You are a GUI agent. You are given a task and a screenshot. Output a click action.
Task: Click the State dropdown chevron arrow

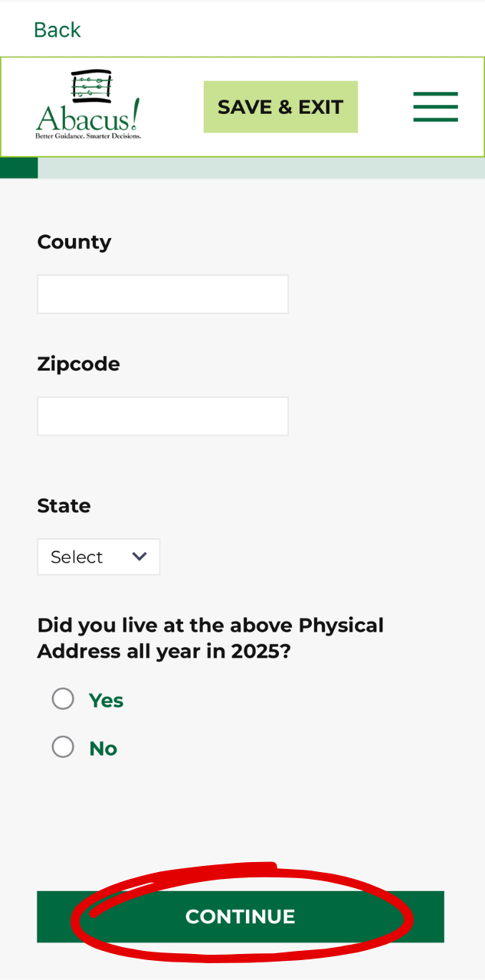[x=139, y=557]
